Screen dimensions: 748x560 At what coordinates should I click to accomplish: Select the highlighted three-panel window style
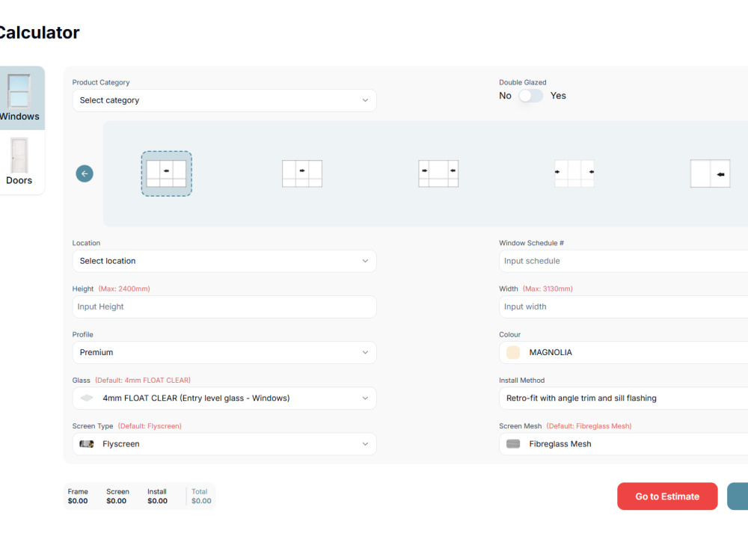[167, 173]
